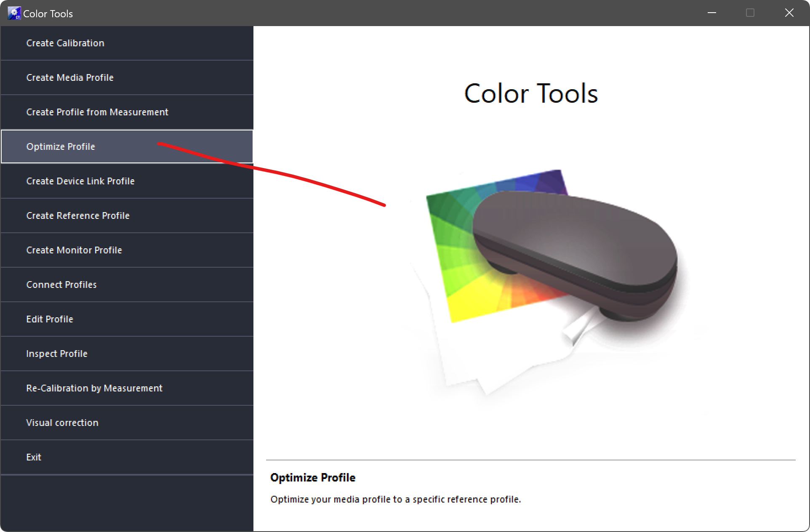
Task: Open Connect Profiles tool
Action: (x=61, y=285)
